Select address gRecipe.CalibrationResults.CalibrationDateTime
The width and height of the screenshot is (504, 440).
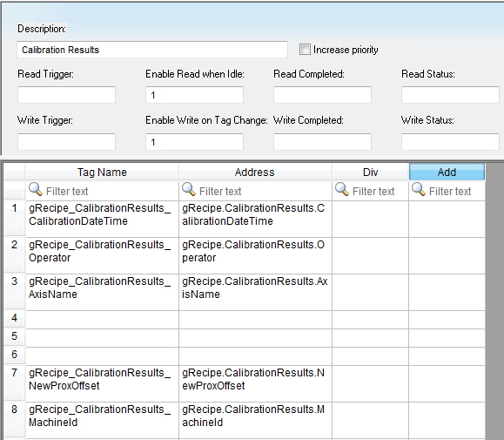pyautogui.click(x=255, y=219)
